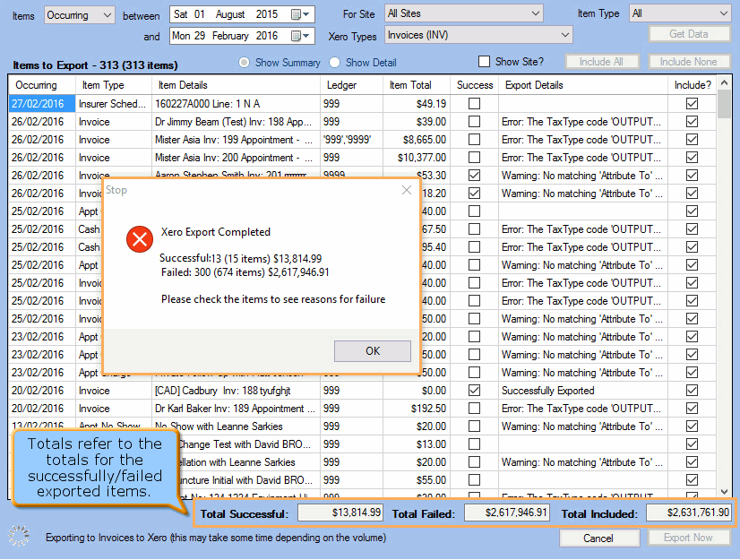Toggle Success checkbox on the [CAD] Cadbury row

(474, 391)
